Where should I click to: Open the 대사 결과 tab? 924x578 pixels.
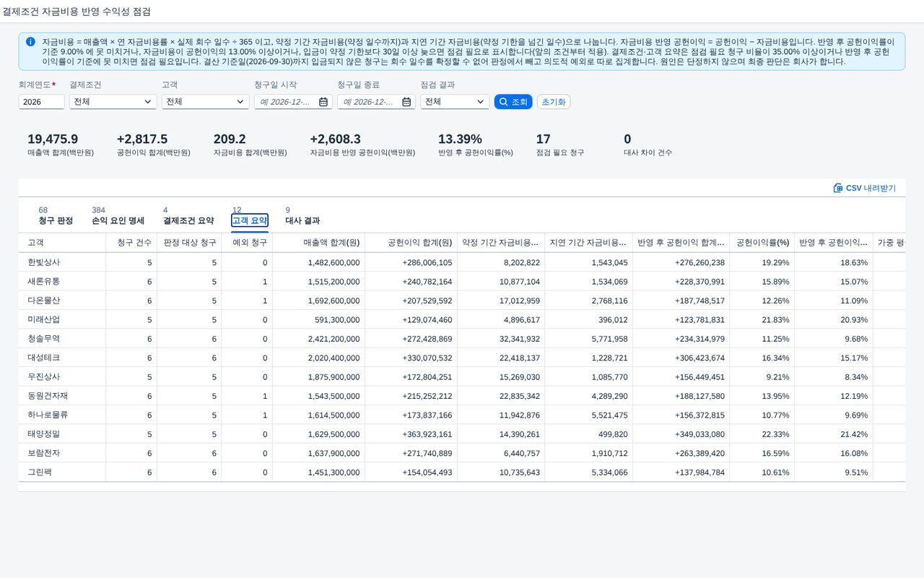pyautogui.click(x=302, y=220)
